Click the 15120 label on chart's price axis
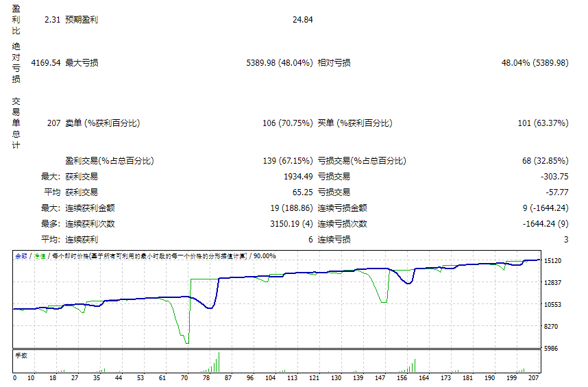Screen dimensions: 588x387 pyautogui.click(x=552, y=261)
